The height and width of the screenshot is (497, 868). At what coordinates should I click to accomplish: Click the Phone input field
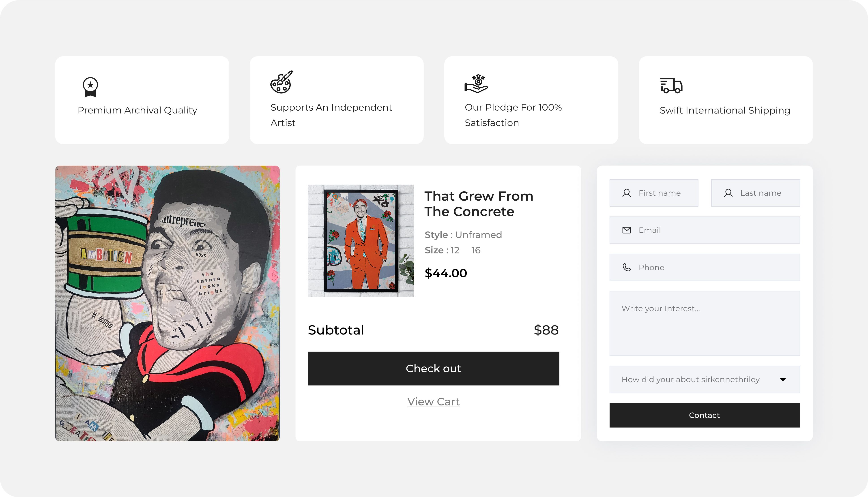[x=714, y=267]
